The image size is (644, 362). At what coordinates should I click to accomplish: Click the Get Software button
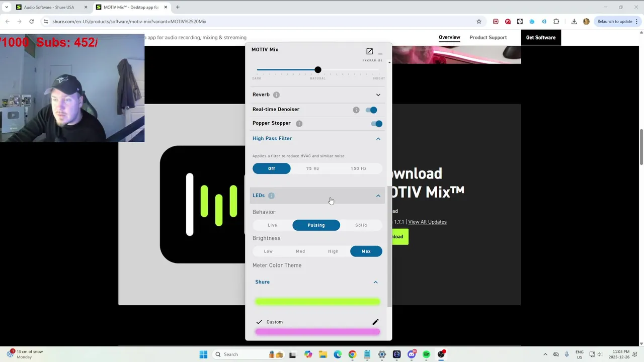point(541,37)
